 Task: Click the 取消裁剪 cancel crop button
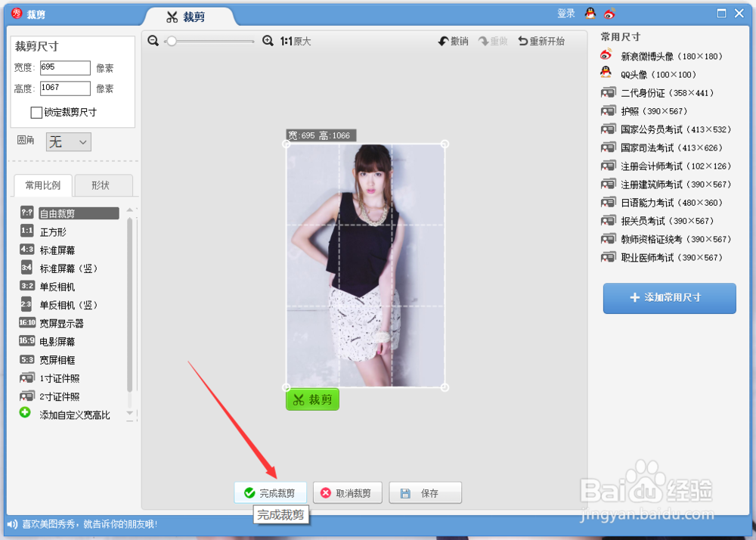[x=347, y=493]
